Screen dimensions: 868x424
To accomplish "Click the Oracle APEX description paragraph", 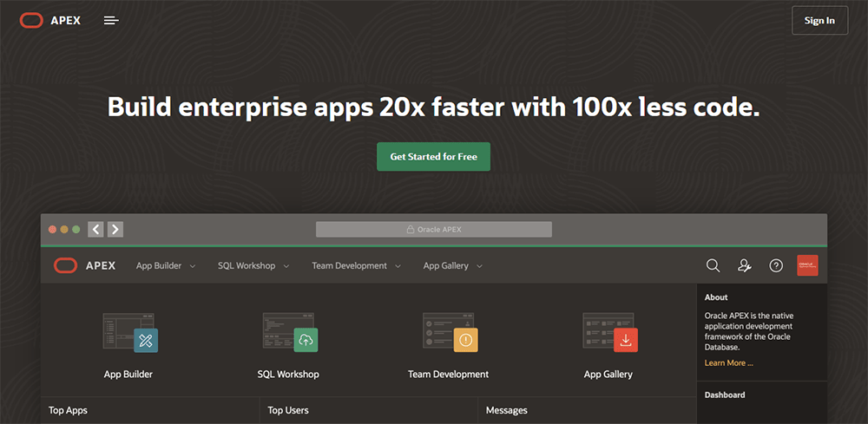I will pos(747,332).
